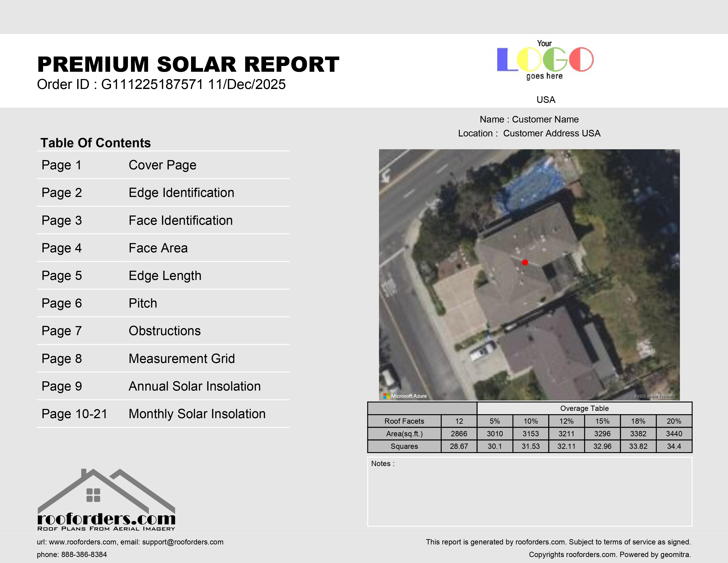728x563 pixels.
Task: Click the 'Page 9' label
Action: pos(62,386)
